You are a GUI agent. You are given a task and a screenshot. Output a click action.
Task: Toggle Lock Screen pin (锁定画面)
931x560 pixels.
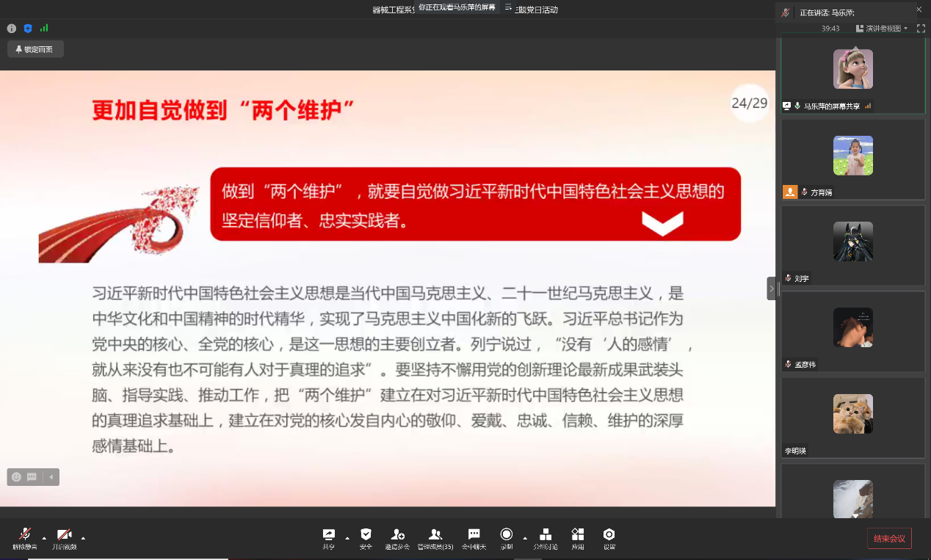coord(35,49)
